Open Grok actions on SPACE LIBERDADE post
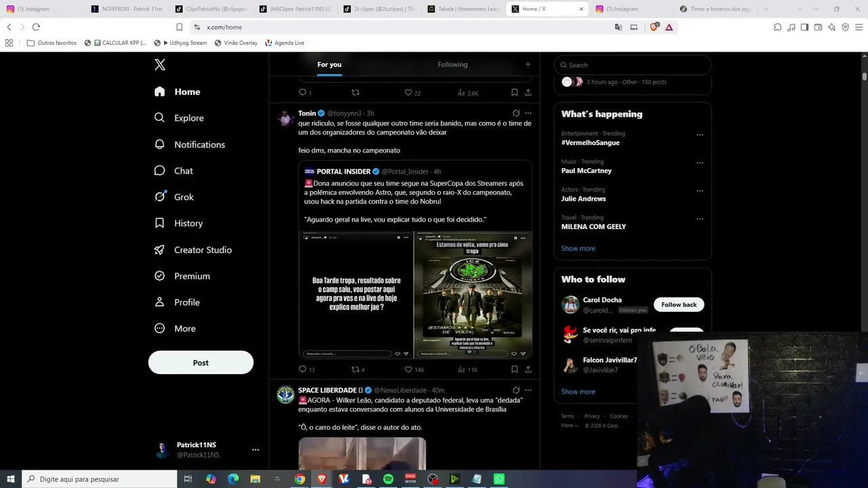Screen dimensions: 868x488 (516, 390)
